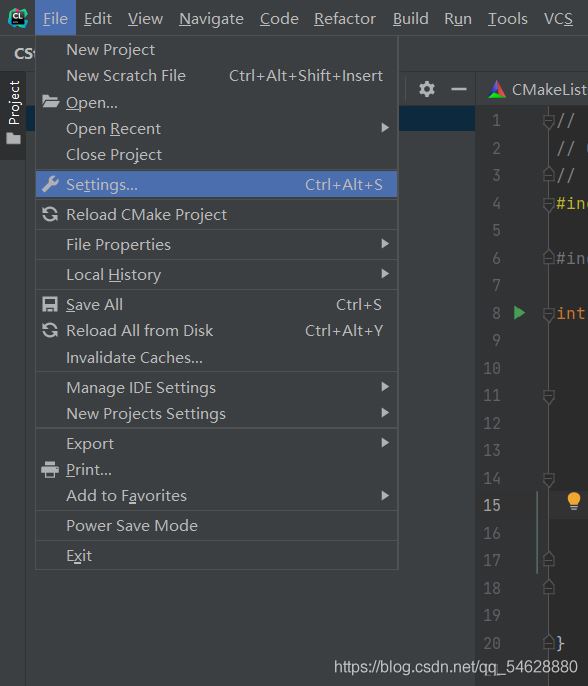This screenshot has height=686, width=588.
Task: Choose Reload CMake Project menu entry
Action: tap(217, 215)
